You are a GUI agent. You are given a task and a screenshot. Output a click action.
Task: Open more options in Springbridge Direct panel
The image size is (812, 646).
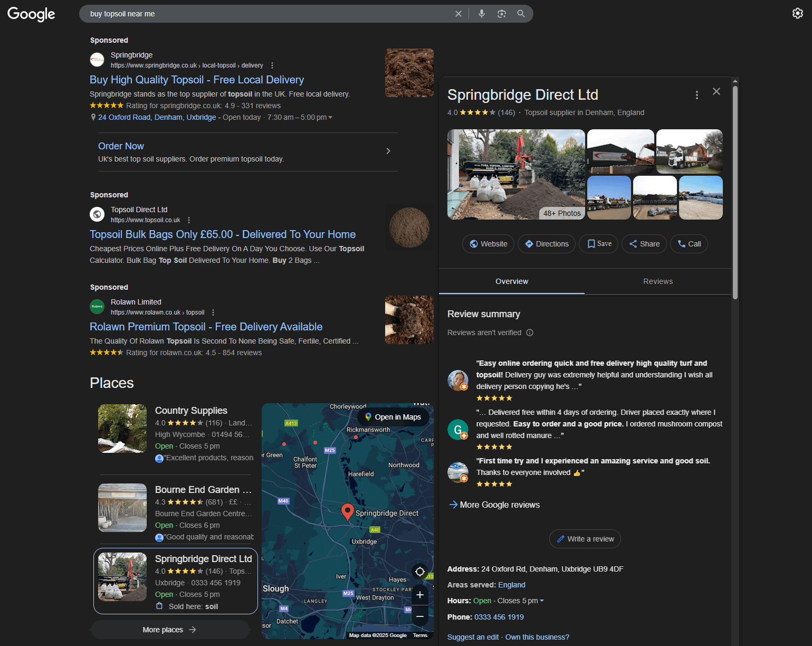tap(697, 95)
